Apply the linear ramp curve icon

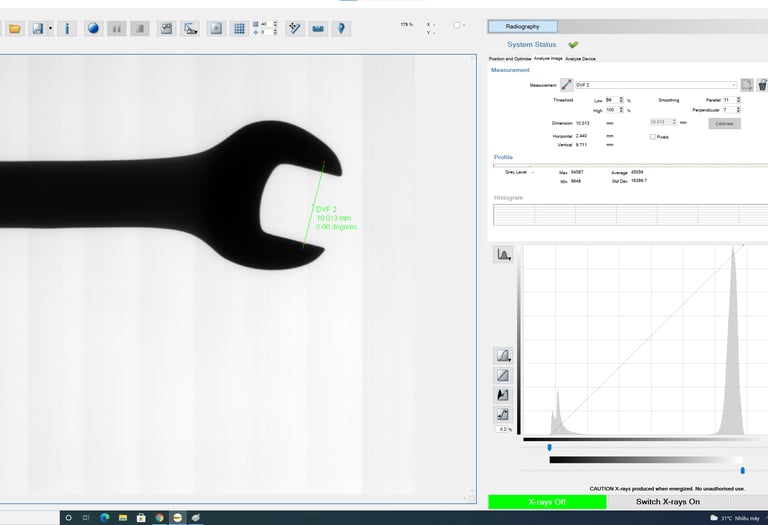(503, 376)
